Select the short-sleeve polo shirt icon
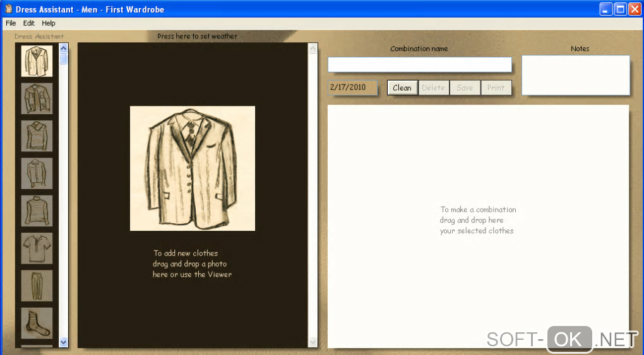 tap(37, 248)
